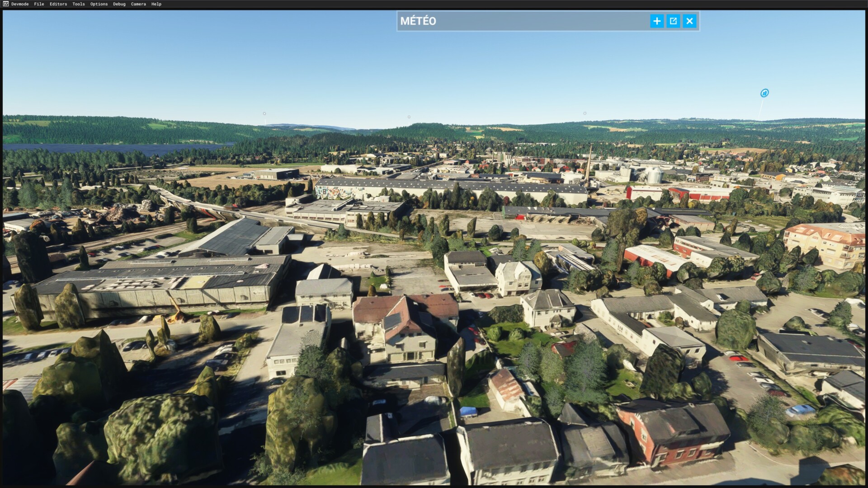Click the tall factory chimney in the scene

tap(589, 163)
